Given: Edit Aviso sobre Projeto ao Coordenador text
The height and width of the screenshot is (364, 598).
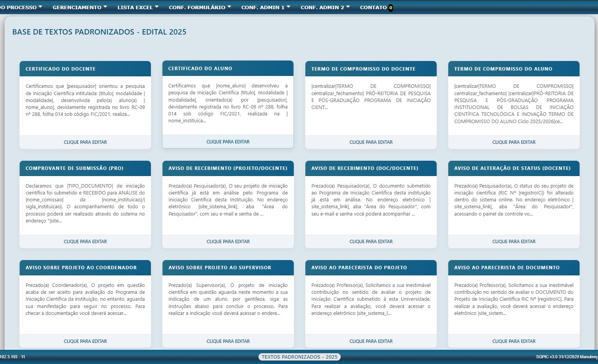Looking at the screenshot, I should pyautogui.click(x=85, y=341).
